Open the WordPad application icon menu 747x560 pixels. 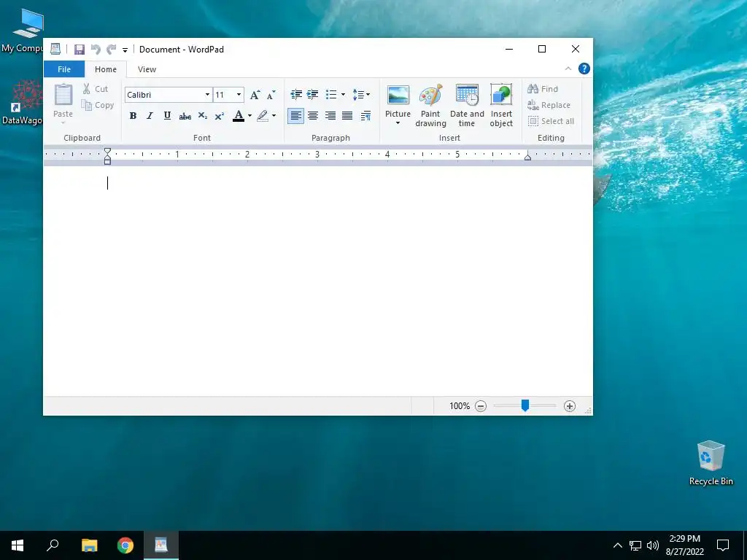55,49
